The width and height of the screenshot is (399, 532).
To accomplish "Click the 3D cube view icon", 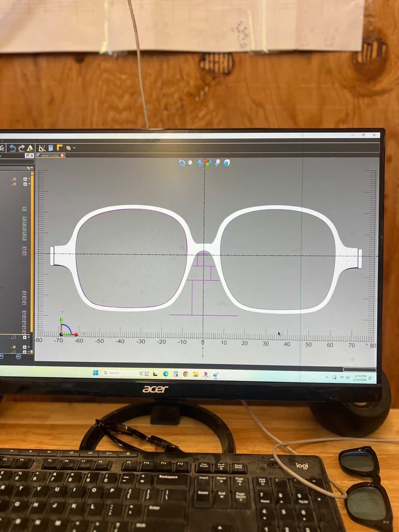I will 227,163.
